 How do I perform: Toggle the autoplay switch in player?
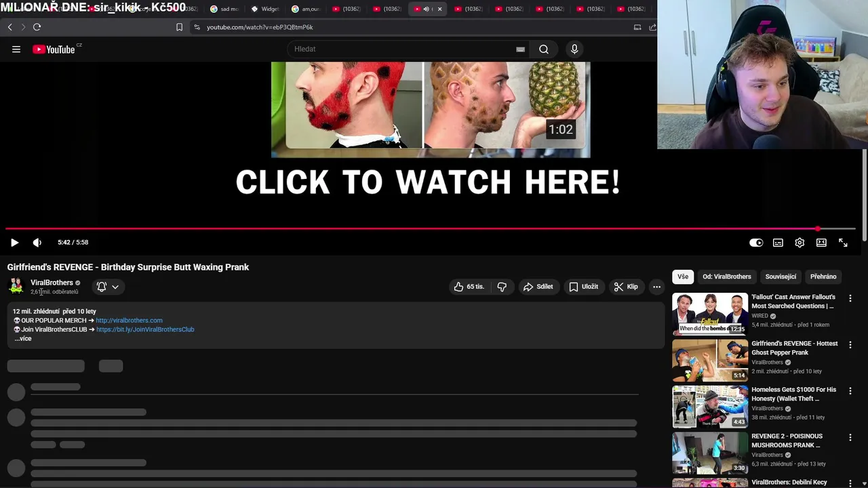coord(756,243)
